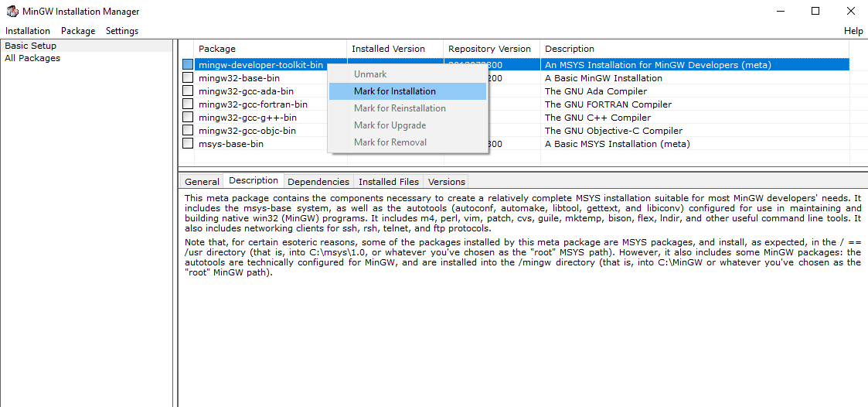Image resolution: width=868 pixels, height=407 pixels.
Task: Switch to the Dependencies tab
Action: point(319,181)
